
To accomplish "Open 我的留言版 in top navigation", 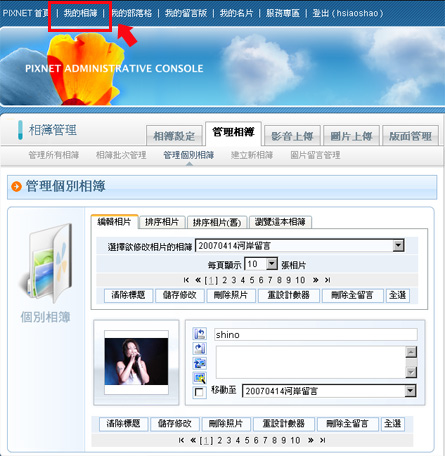I will click(186, 13).
